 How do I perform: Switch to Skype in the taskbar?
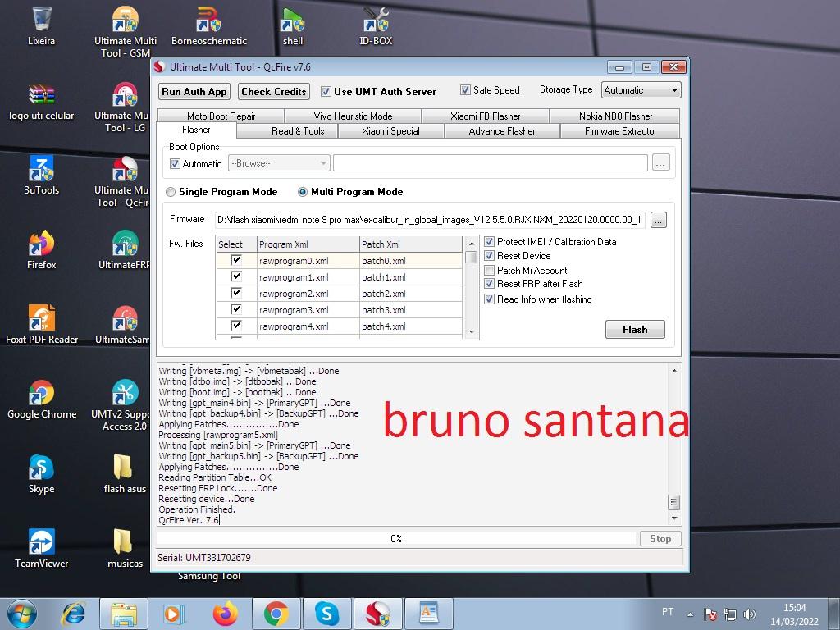[x=326, y=614]
